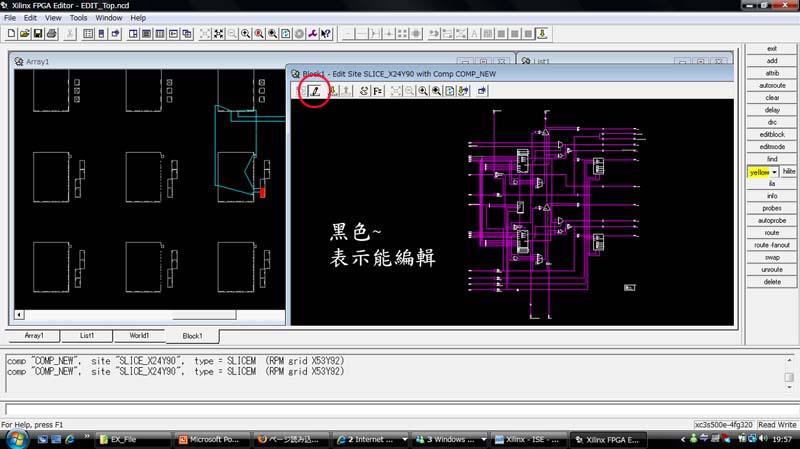Click the route button
This screenshot has width=800, height=449.
(771, 233)
